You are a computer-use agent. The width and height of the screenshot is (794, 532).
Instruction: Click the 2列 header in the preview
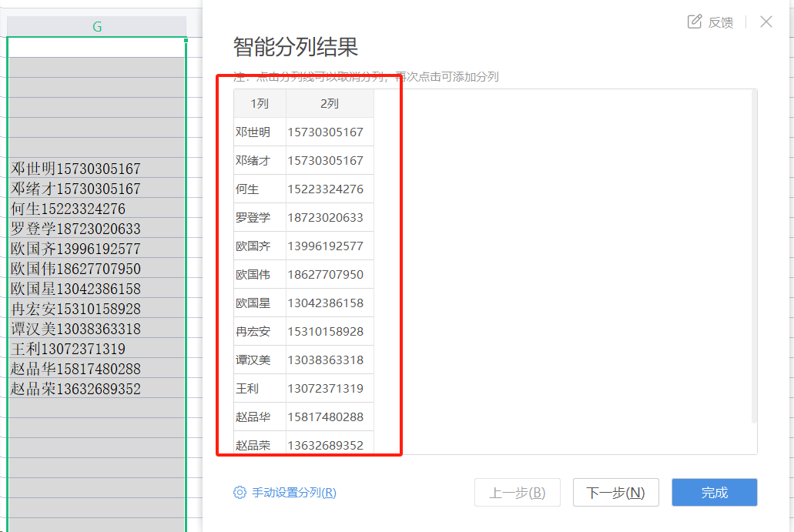330,103
